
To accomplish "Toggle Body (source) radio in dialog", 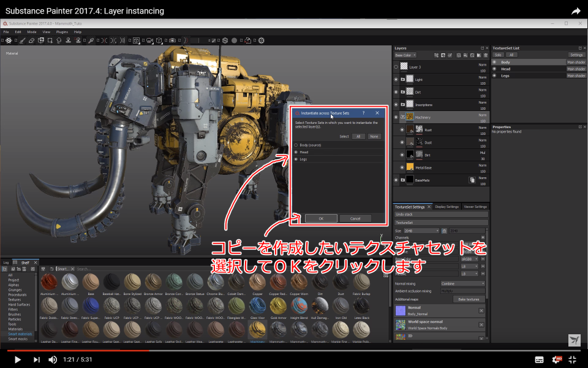I will tap(296, 145).
